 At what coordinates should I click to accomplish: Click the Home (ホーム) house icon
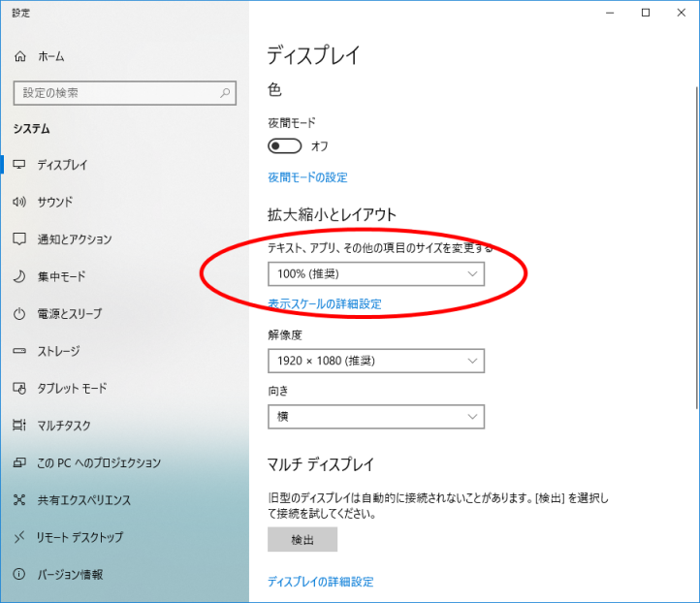[20, 56]
